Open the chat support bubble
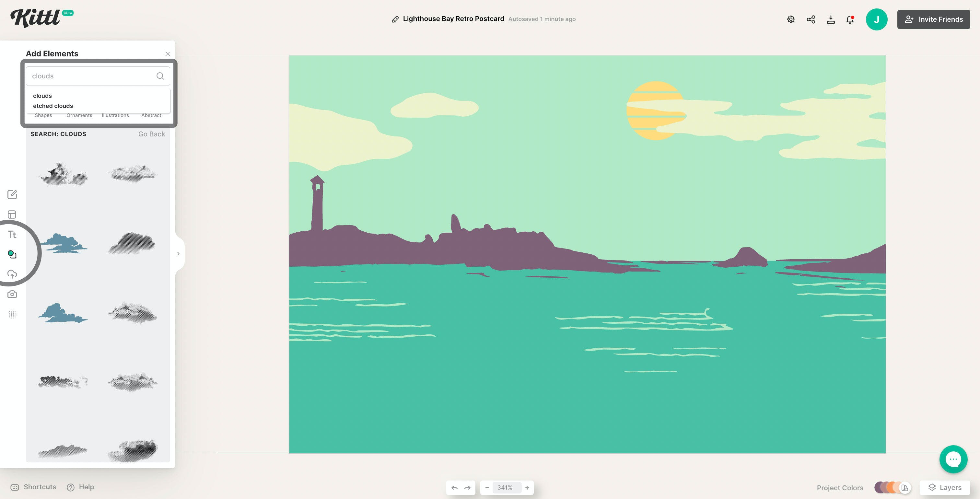 [953, 459]
